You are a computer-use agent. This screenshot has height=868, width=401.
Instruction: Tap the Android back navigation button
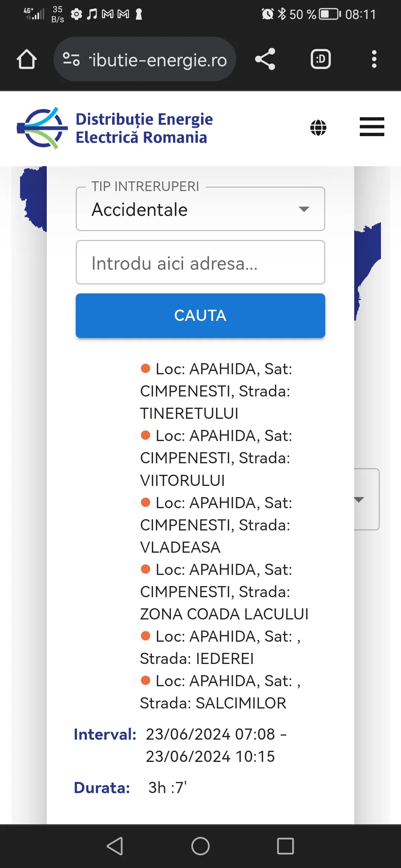point(115,846)
